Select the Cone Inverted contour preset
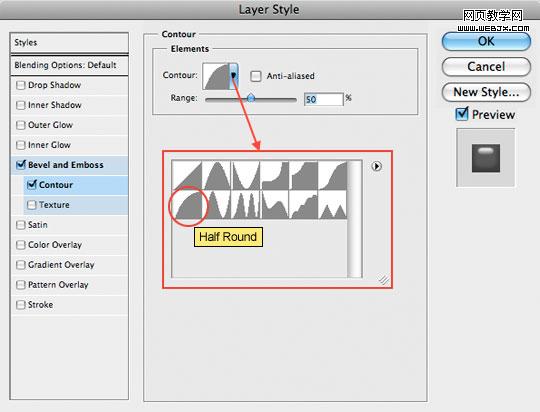540x412 pixels. [x=245, y=175]
